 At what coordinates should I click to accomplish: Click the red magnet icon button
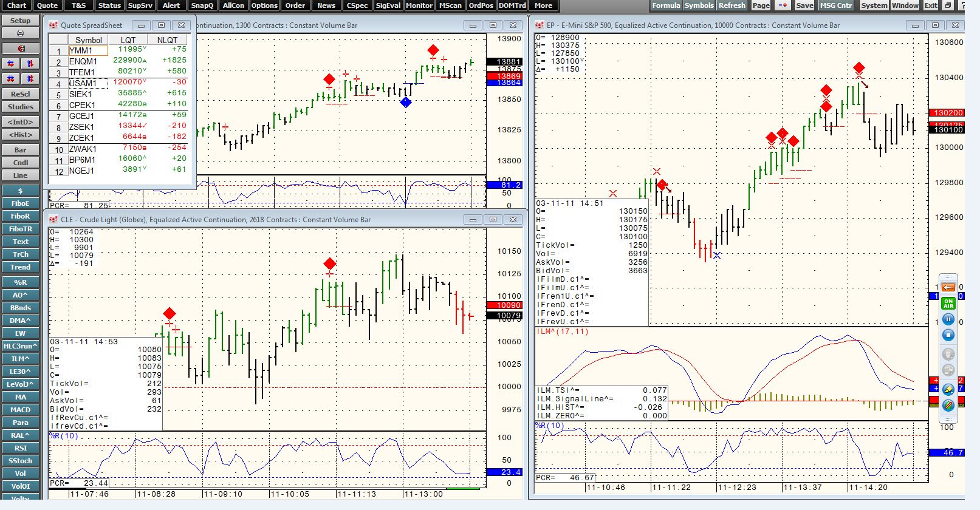point(20,49)
